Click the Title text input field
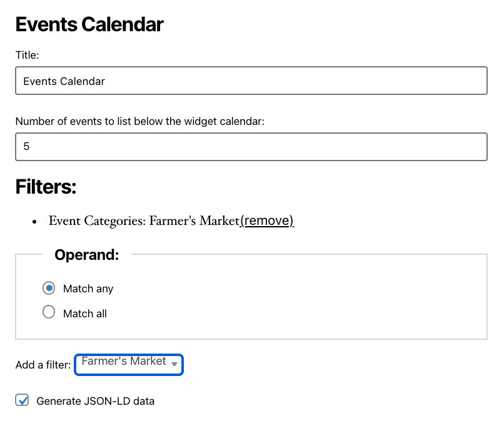504x426 pixels. [251, 81]
